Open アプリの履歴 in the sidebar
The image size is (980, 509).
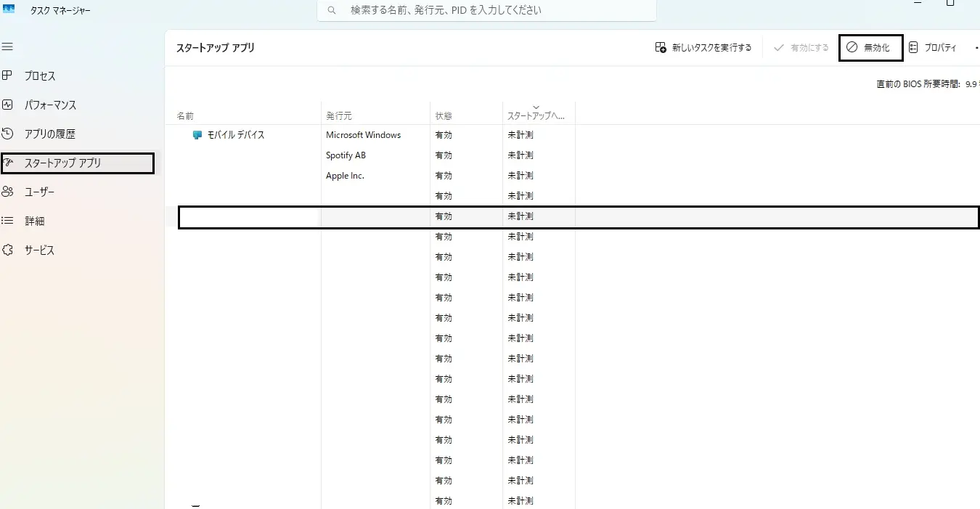coord(49,134)
